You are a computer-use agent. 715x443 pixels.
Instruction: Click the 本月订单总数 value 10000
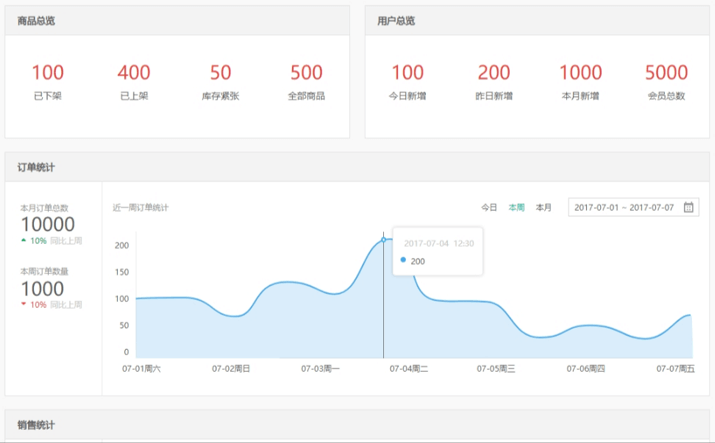point(47,225)
